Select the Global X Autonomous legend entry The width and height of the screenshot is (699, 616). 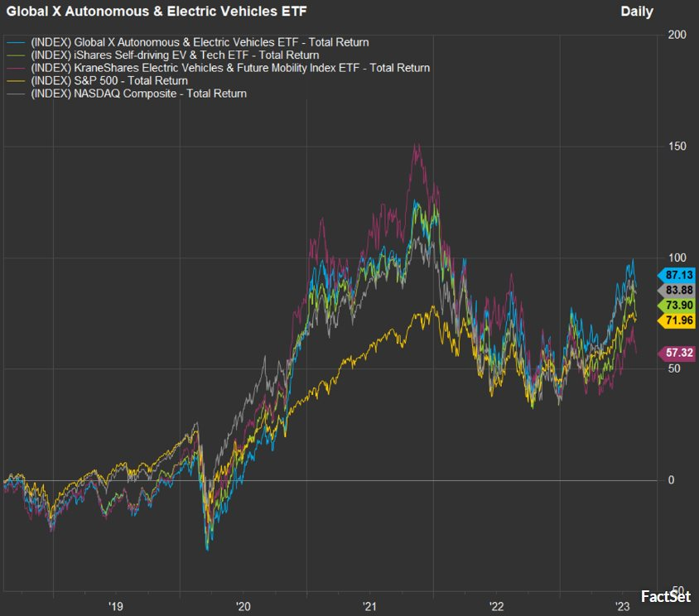coord(199,41)
